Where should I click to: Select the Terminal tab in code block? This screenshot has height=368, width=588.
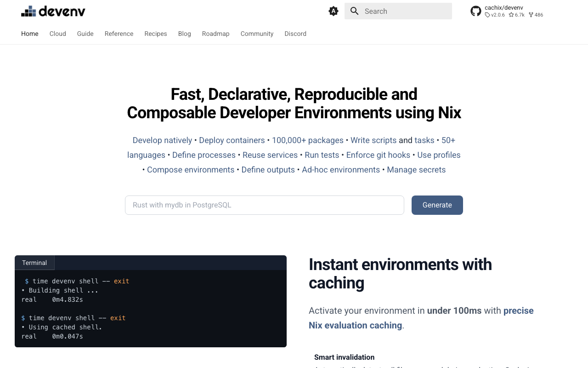pos(34,263)
